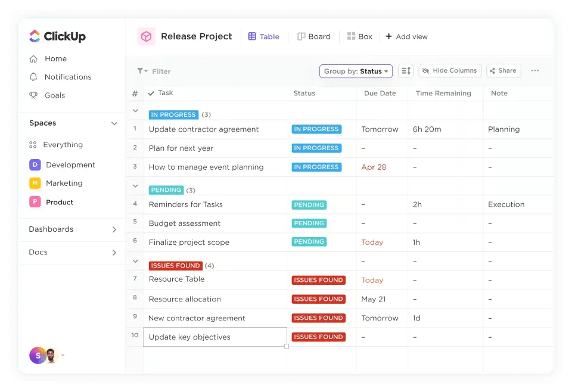Click status badge of Update key objectives
This screenshot has width=572, height=392.
coord(318,337)
